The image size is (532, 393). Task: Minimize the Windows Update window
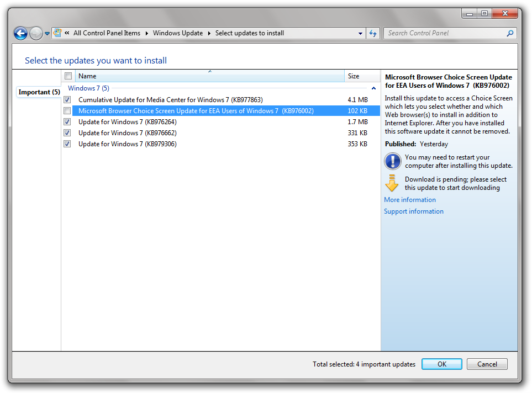pyautogui.click(x=470, y=14)
